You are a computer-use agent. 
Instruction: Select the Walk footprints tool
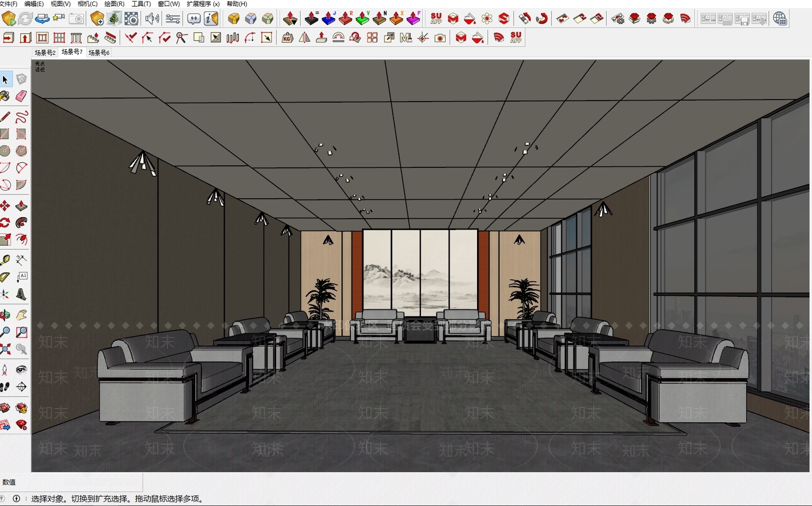5,387
